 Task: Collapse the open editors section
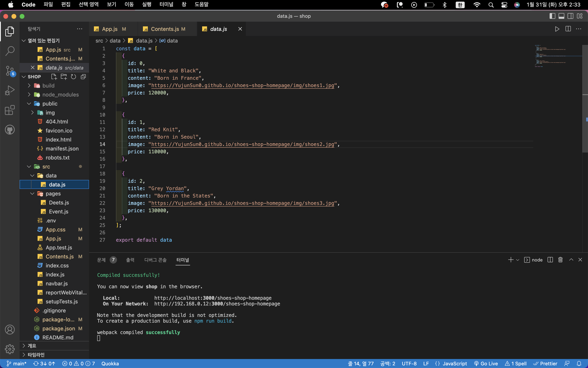(23, 41)
